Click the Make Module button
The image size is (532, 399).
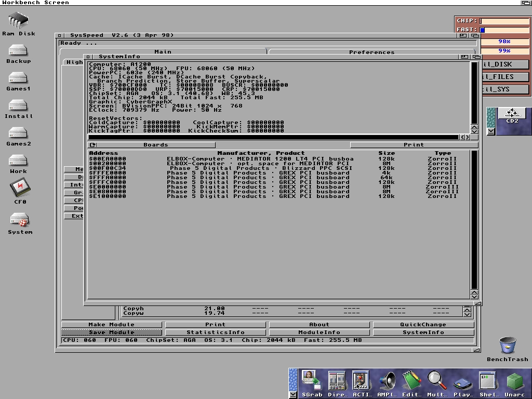112,325
